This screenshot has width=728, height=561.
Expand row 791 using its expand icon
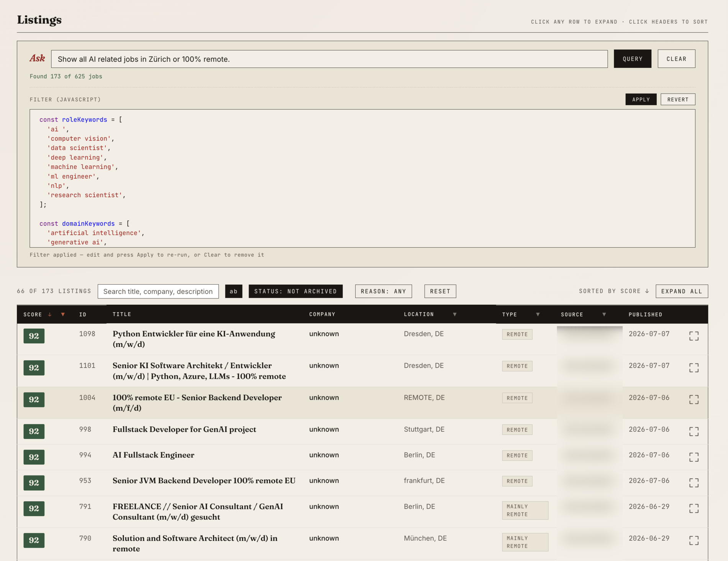(x=694, y=508)
